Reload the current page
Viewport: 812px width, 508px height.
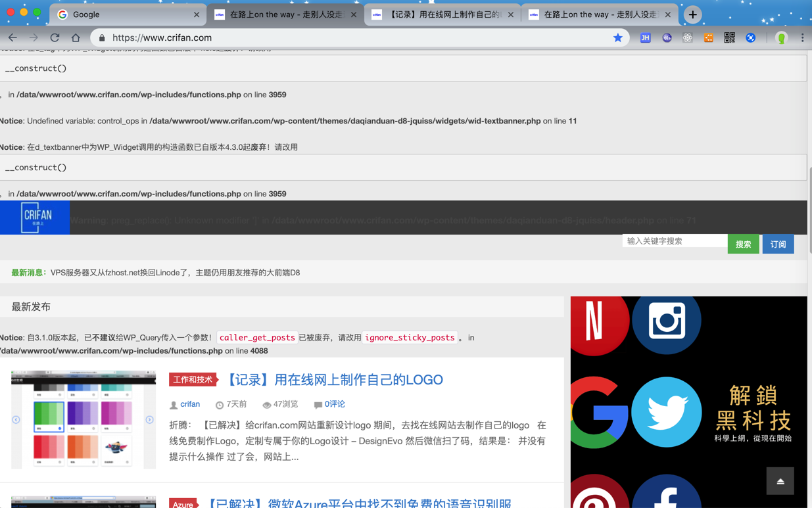55,38
